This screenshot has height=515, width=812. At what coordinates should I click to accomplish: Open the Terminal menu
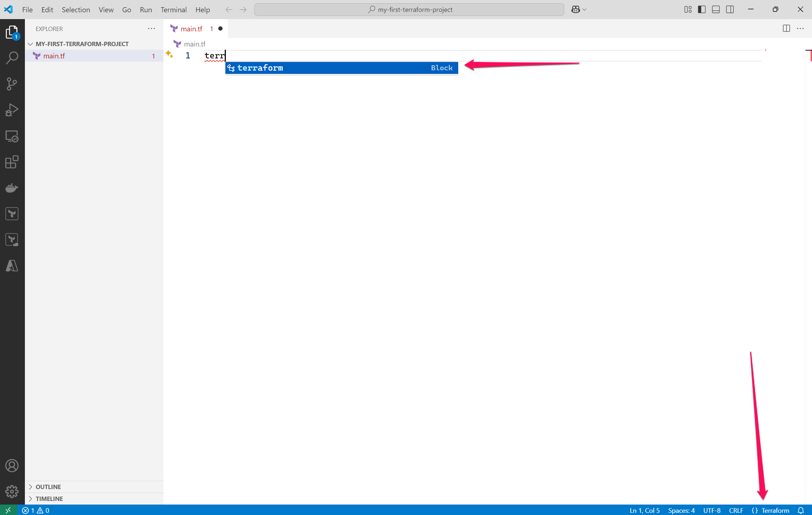(174, 10)
